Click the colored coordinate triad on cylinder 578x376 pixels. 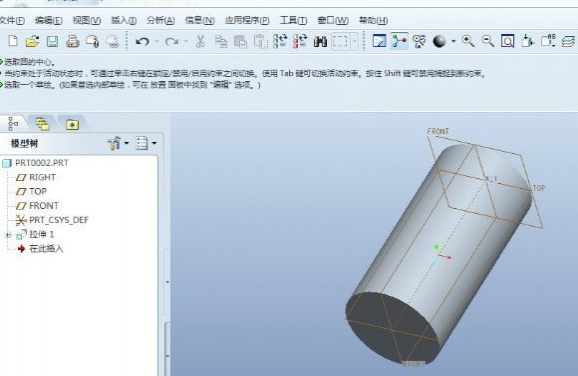point(440,255)
